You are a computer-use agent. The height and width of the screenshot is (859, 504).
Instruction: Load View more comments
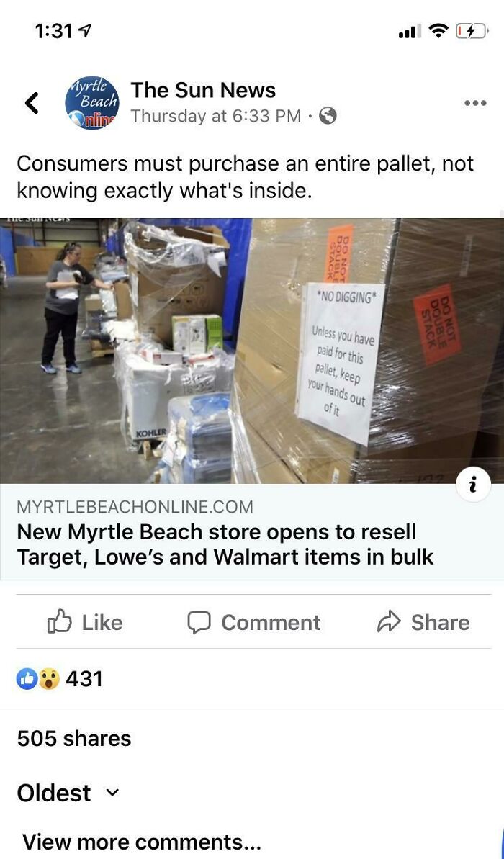pyautogui.click(x=141, y=842)
